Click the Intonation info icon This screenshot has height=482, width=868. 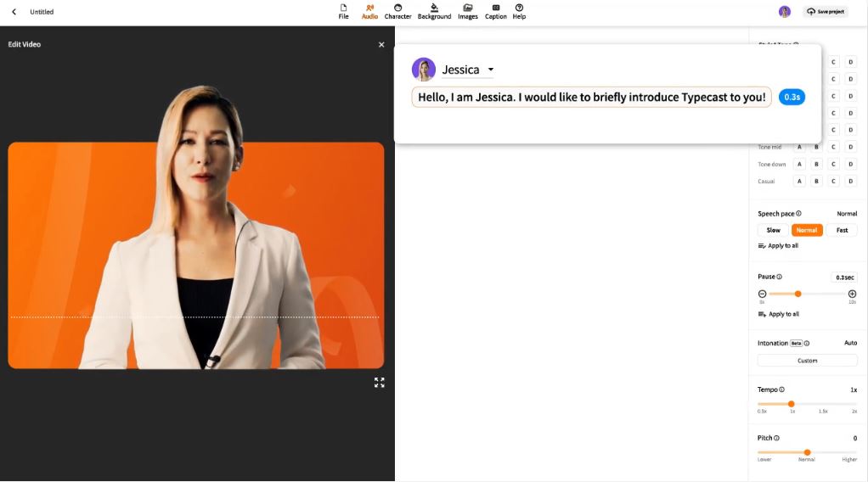tap(807, 344)
